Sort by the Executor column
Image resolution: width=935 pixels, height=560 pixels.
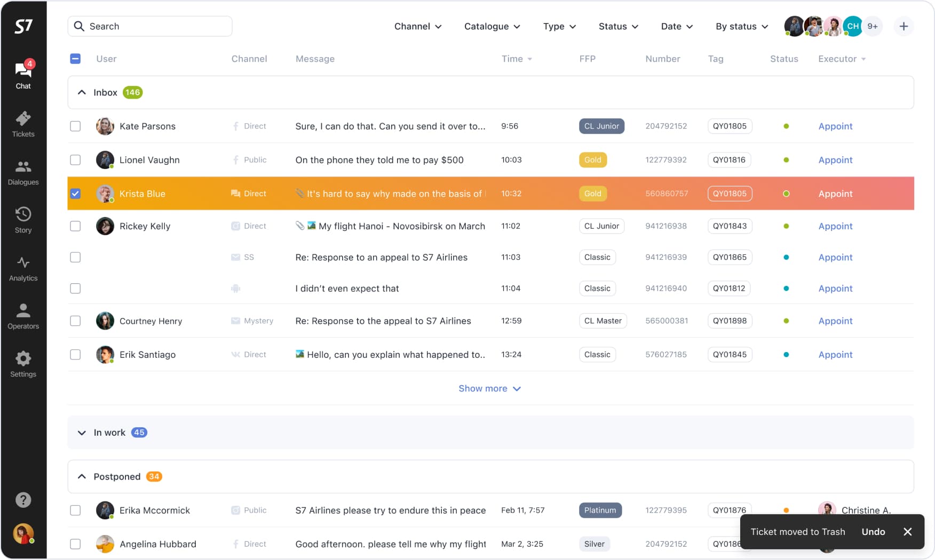[842, 59]
